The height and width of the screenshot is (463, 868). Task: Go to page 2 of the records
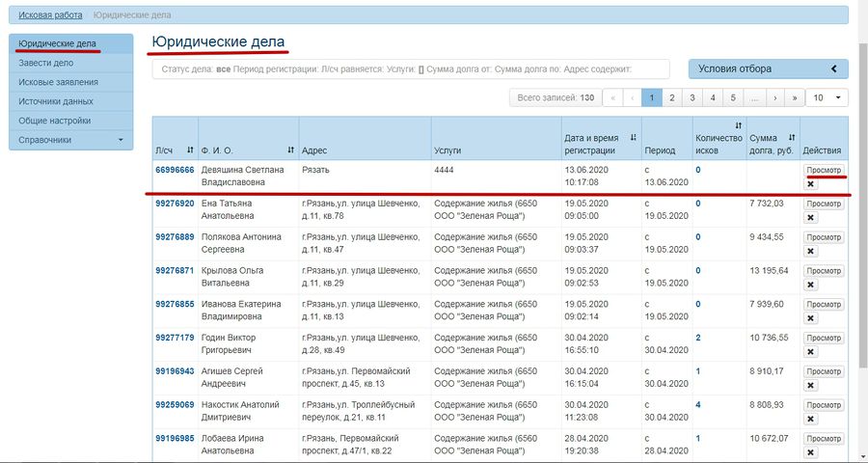click(x=671, y=97)
